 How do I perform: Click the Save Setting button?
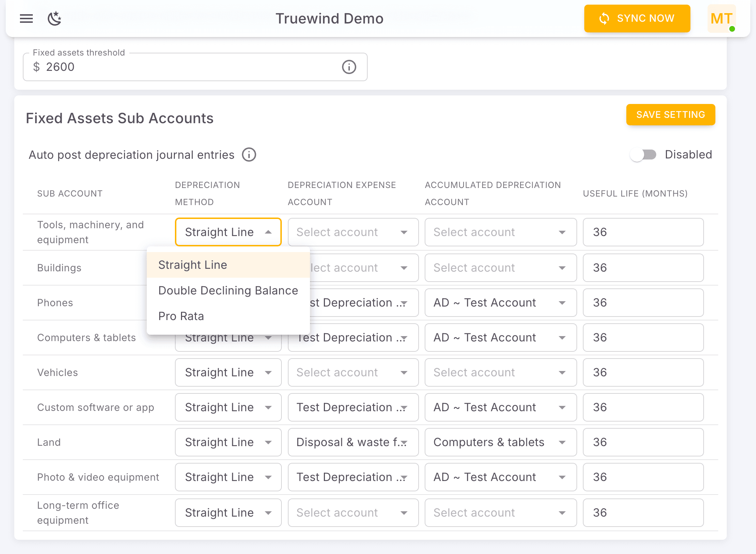(670, 115)
